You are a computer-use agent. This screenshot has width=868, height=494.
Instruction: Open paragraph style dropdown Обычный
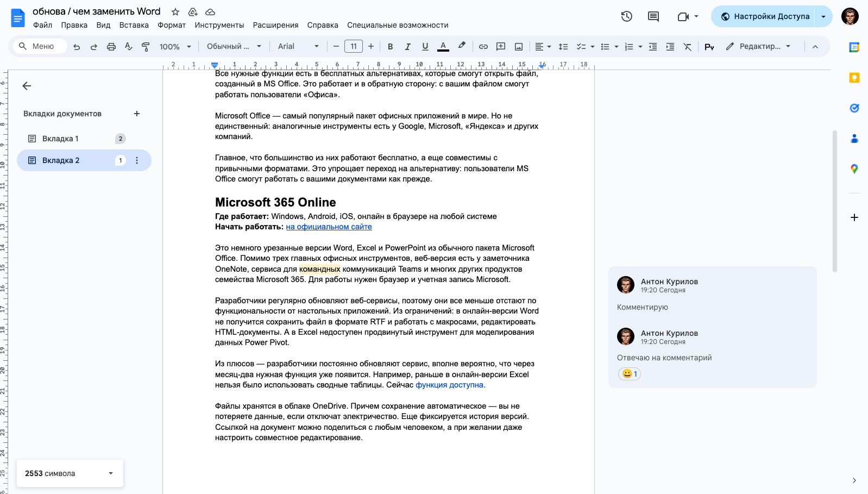coord(234,46)
